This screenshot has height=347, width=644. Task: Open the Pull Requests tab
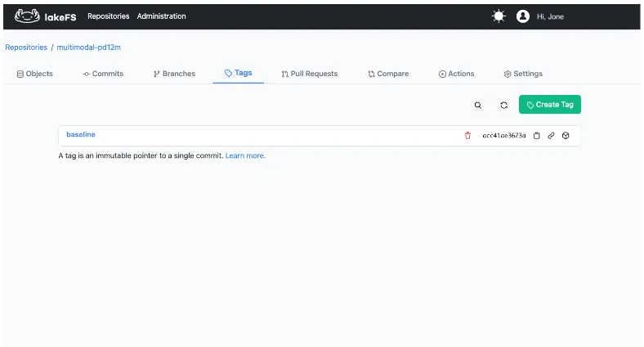pos(309,74)
